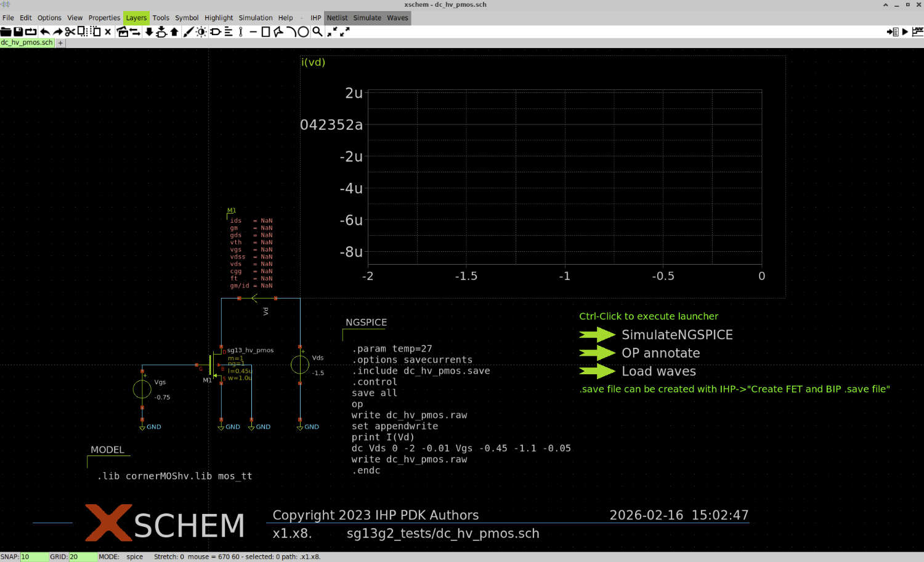Expand the Properties menu
924x562 pixels.
(x=104, y=18)
